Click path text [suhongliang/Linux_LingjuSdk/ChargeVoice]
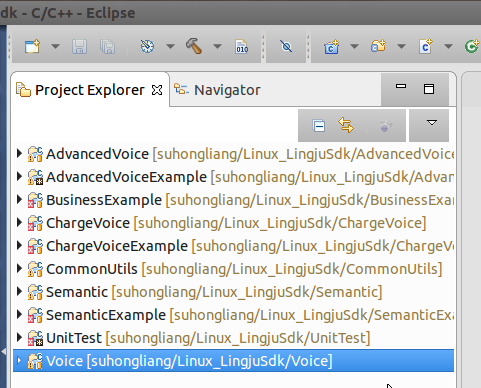Screen dimensions: 481x388 click(x=280, y=223)
